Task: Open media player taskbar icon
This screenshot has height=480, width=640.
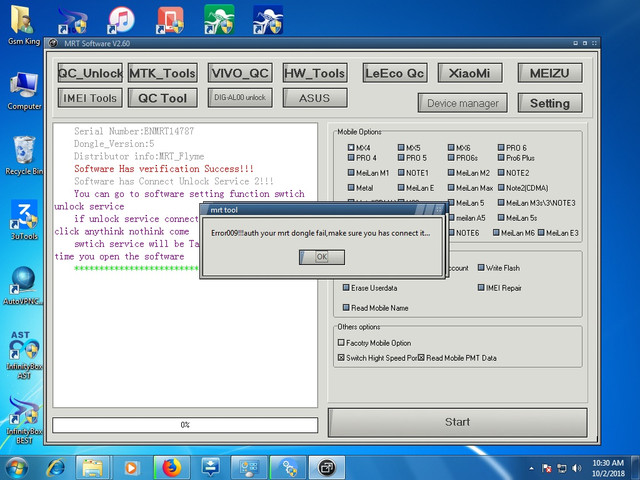Action: click(x=131, y=468)
